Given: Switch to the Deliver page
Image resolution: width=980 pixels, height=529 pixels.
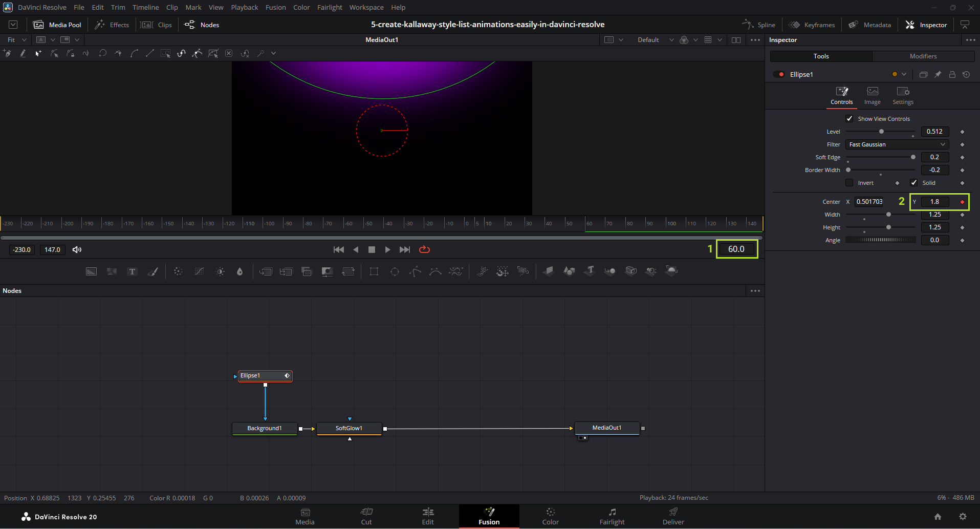Looking at the screenshot, I should [673, 516].
